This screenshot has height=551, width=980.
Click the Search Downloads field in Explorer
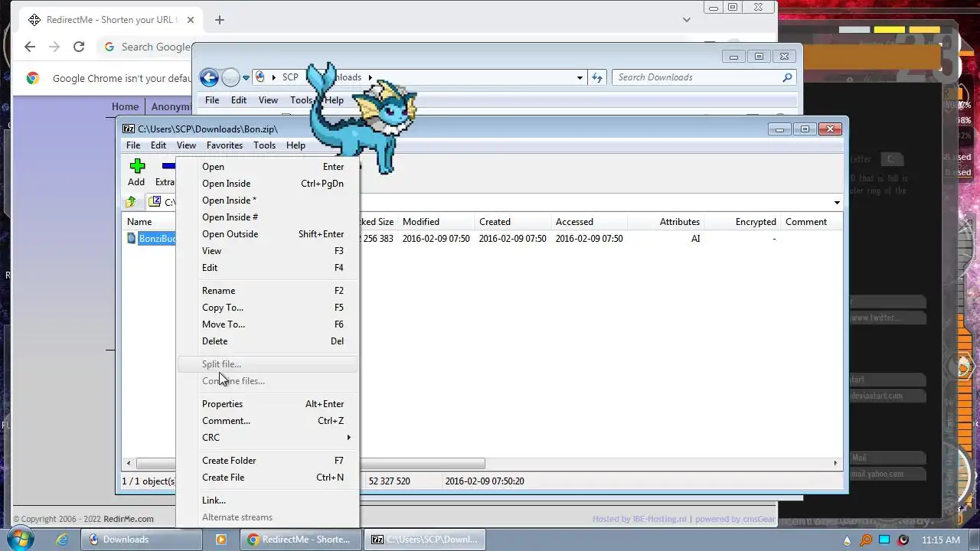(x=697, y=77)
